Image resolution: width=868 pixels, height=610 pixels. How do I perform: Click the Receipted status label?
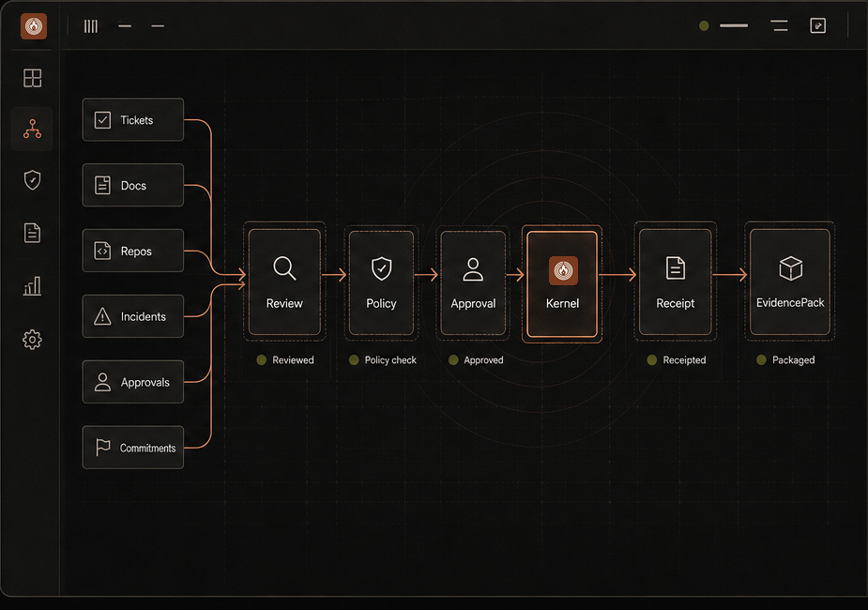(684, 359)
